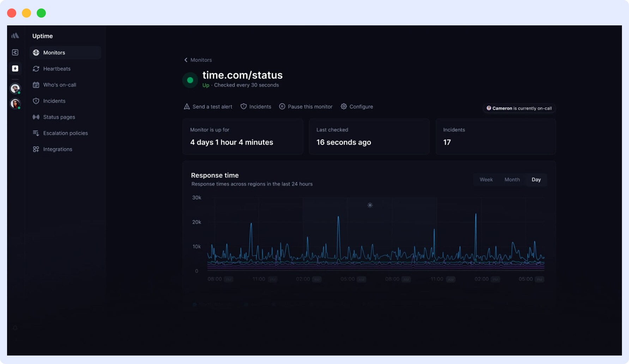Image resolution: width=629 pixels, height=364 pixels.
Task: Switch chart range to Week
Action: (486, 180)
